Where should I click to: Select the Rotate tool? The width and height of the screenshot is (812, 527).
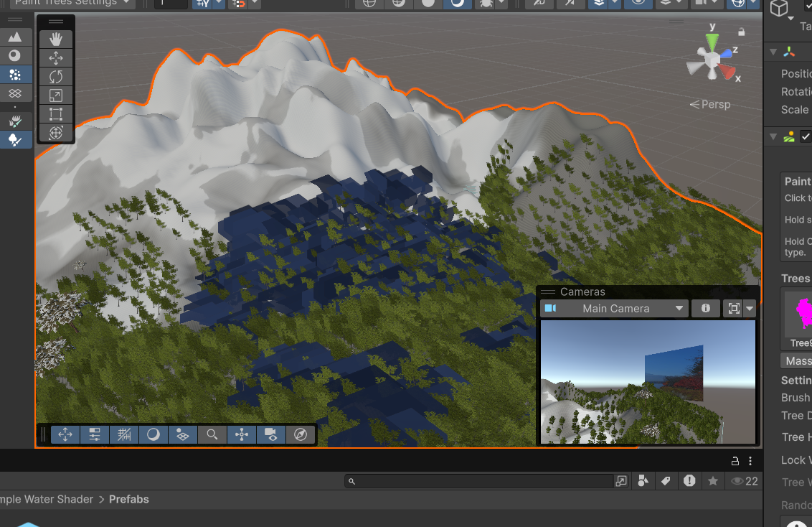(x=56, y=77)
